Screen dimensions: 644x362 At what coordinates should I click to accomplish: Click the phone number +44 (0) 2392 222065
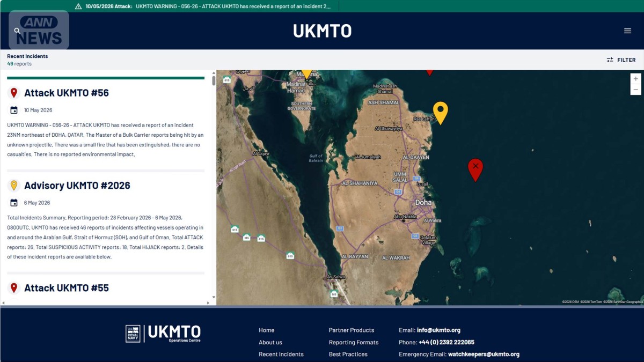pyautogui.click(x=447, y=342)
